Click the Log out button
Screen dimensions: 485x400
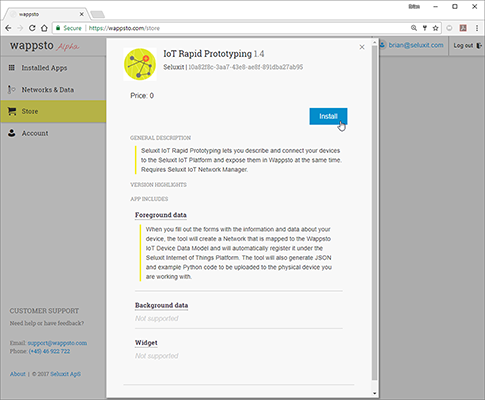click(467, 45)
